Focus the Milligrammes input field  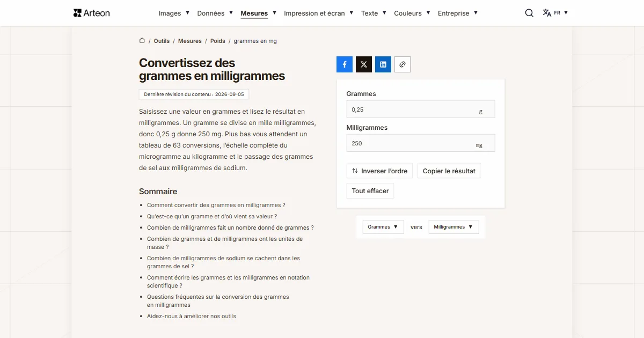(x=421, y=143)
